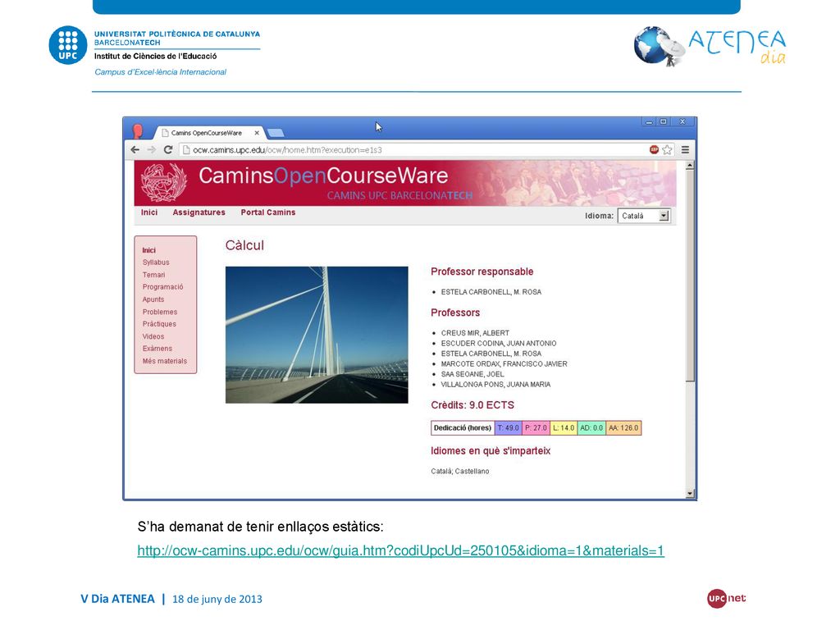Bookmark page with the star icon

[x=667, y=150]
